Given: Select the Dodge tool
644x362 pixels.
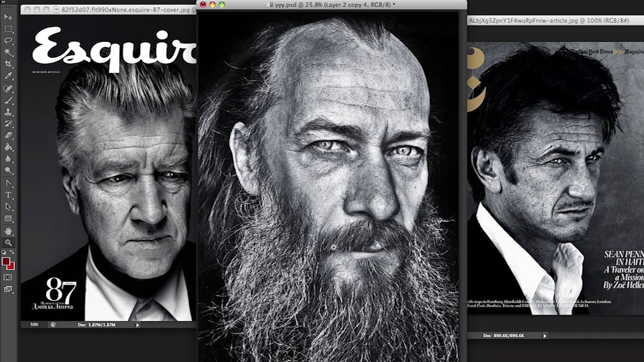Looking at the screenshot, I should pyautogui.click(x=9, y=170).
